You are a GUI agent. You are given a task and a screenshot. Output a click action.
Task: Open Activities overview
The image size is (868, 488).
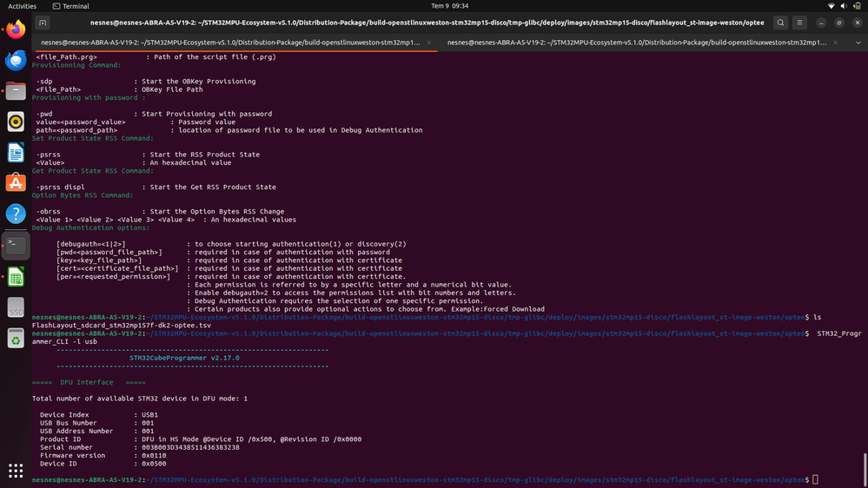(22, 6)
